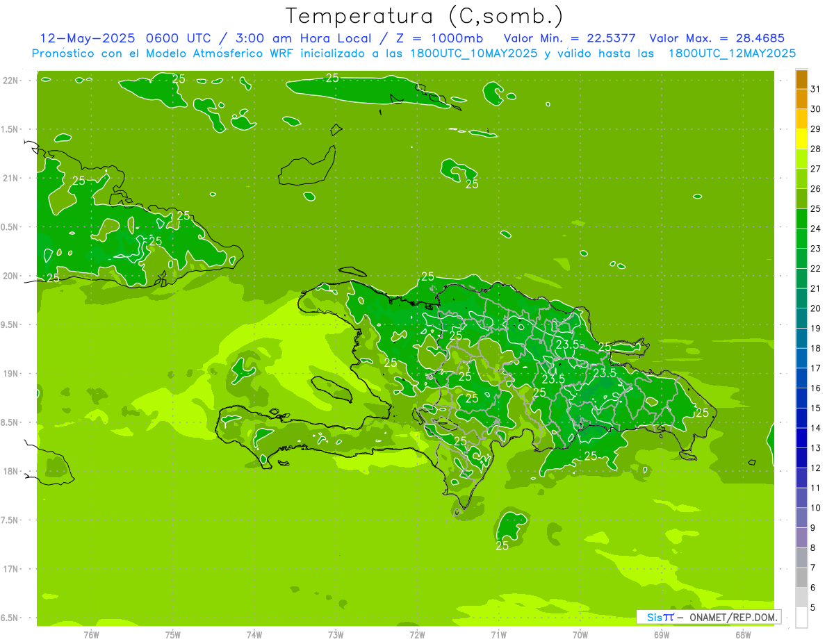Click the legend label '29'
Screen dimensions: 834x644
coord(815,129)
